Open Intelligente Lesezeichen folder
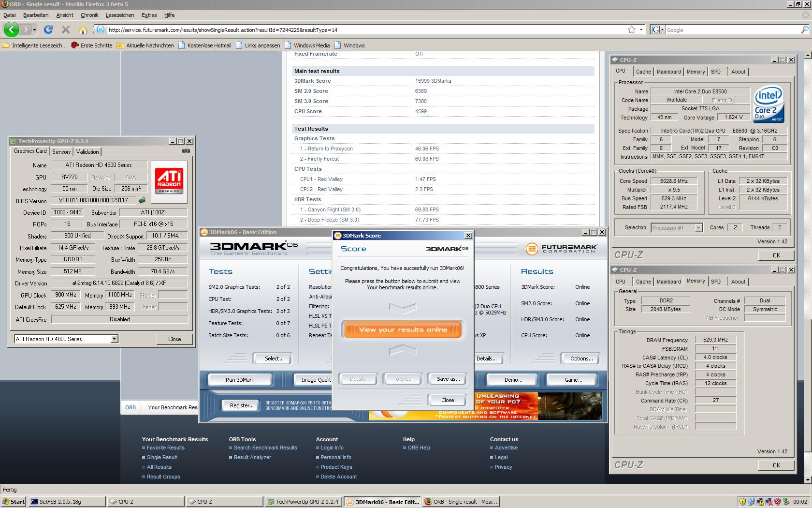 [x=34, y=45]
